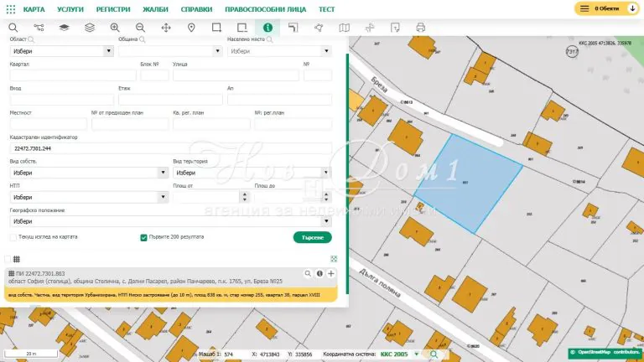Open the 'Област' dropdown
The image size is (644, 362).
click(61, 50)
